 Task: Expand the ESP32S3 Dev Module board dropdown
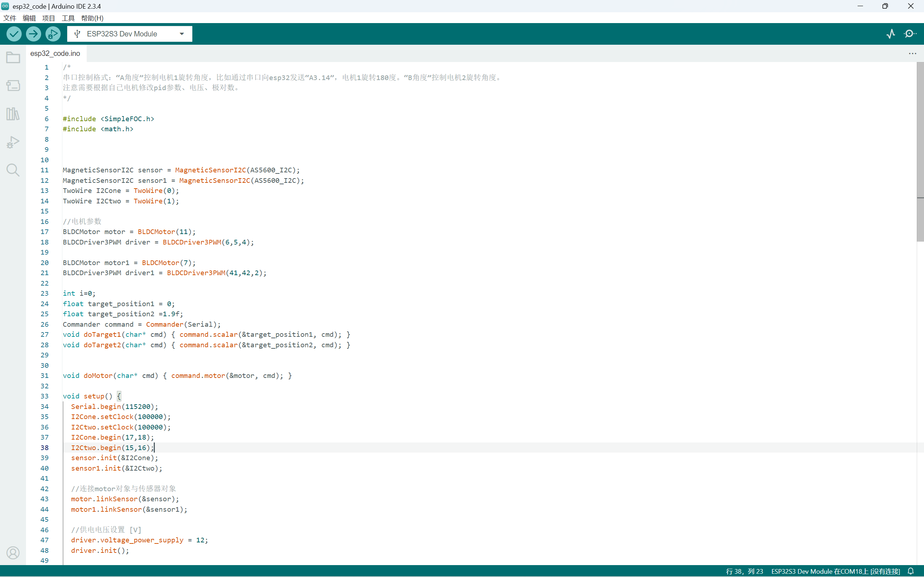(x=130, y=34)
